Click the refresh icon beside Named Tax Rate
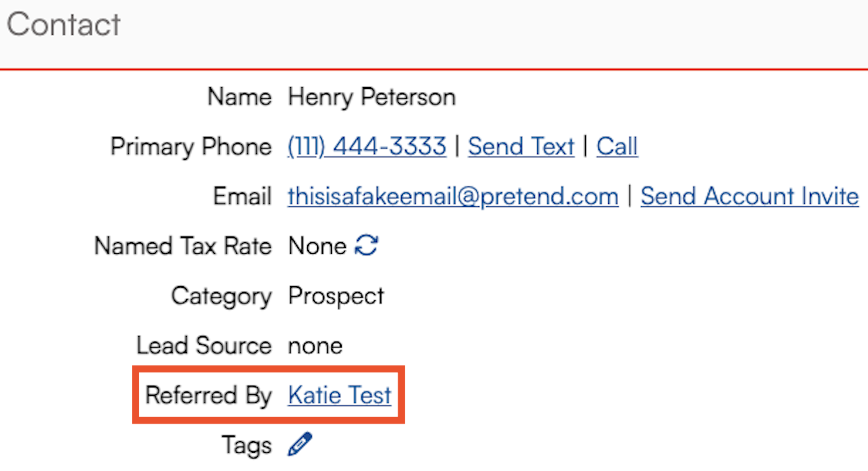Viewport: 868px width, 471px height. point(366,245)
